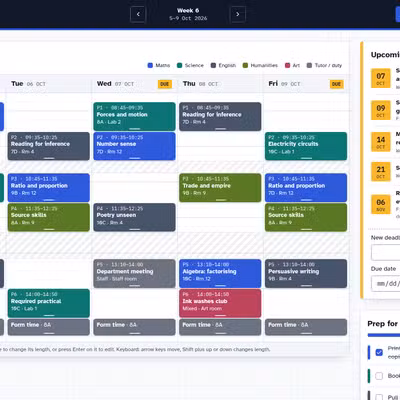Select the Wed 07 Oct column header
The height and width of the screenshot is (400, 400).
tap(134, 84)
